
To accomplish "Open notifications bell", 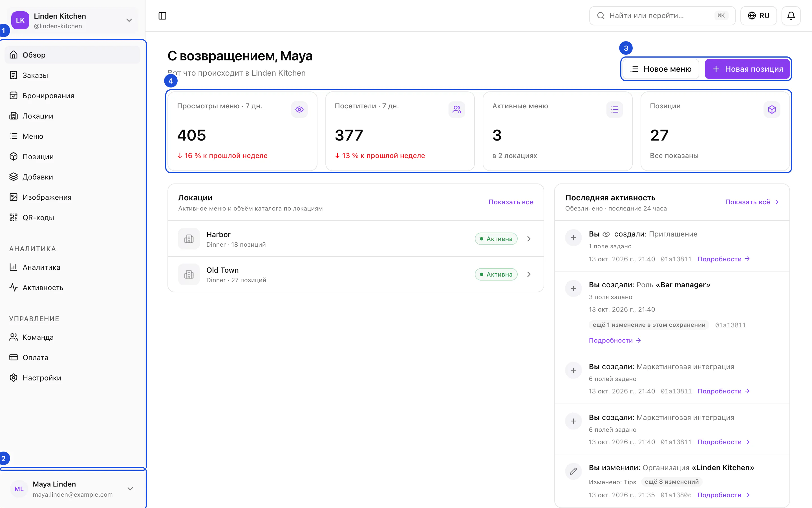I will pos(791,16).
